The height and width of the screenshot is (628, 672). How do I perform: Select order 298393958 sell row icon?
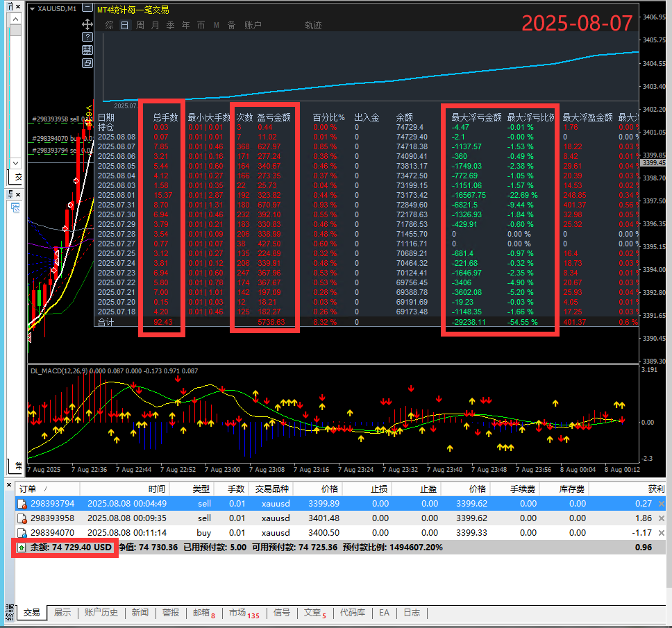[x=22, y=519]
